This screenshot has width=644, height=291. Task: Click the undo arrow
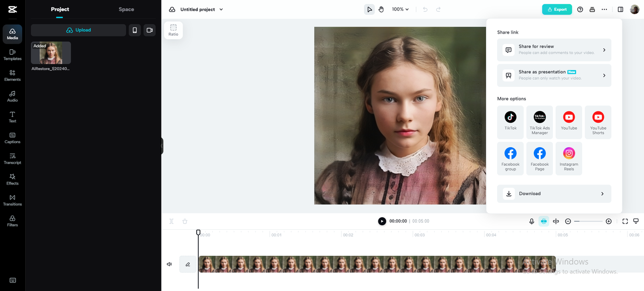[425, 10]
